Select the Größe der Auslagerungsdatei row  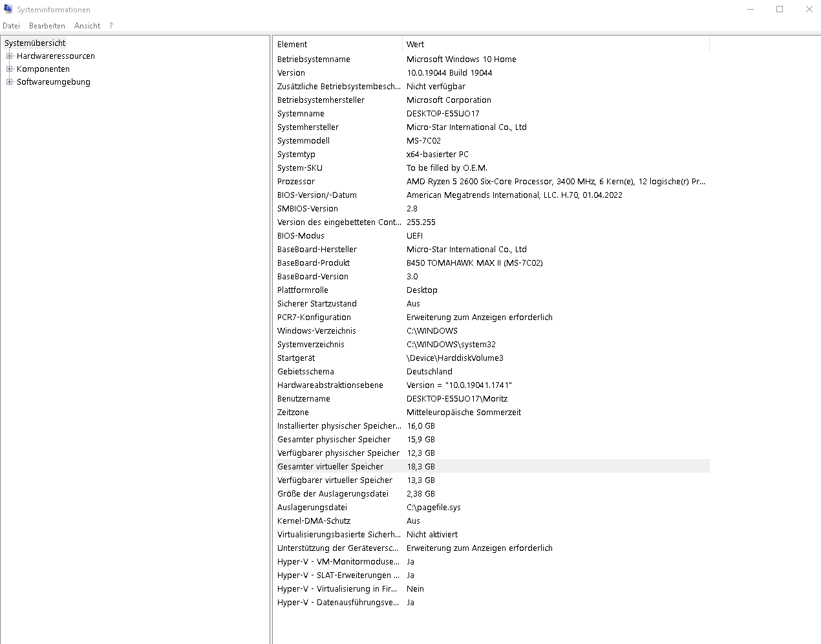(491, 494)
